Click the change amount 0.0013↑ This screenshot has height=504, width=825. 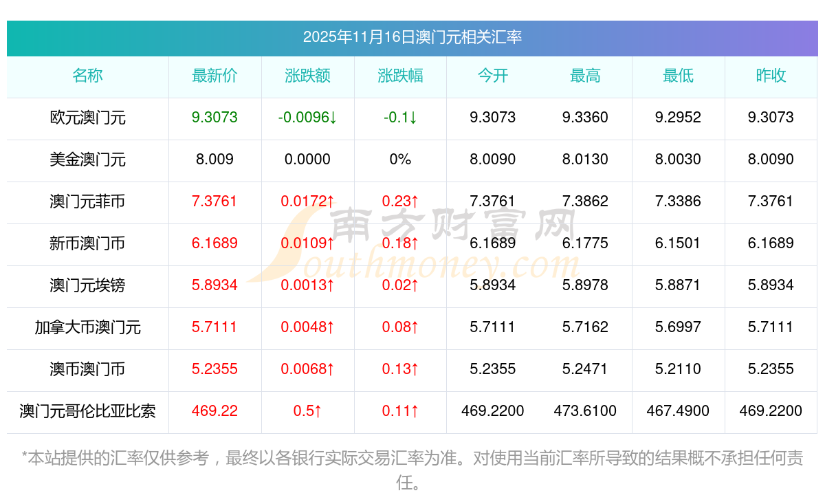point(307,285)
